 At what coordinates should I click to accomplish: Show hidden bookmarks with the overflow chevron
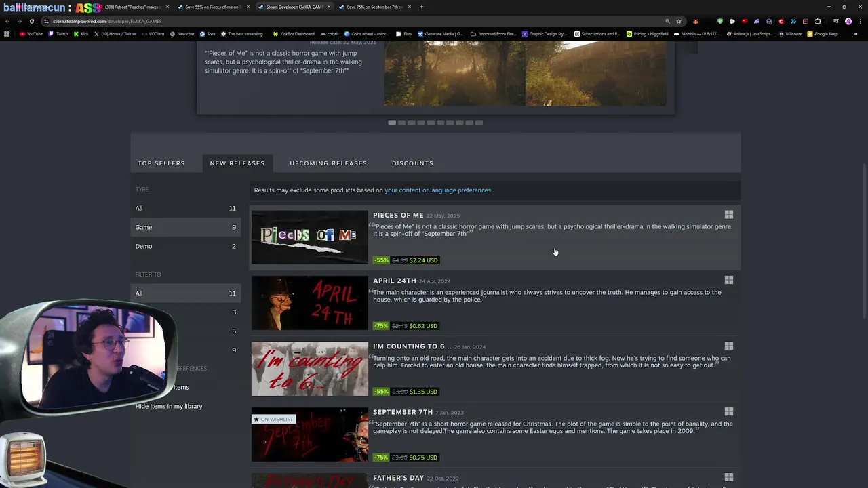856,34
